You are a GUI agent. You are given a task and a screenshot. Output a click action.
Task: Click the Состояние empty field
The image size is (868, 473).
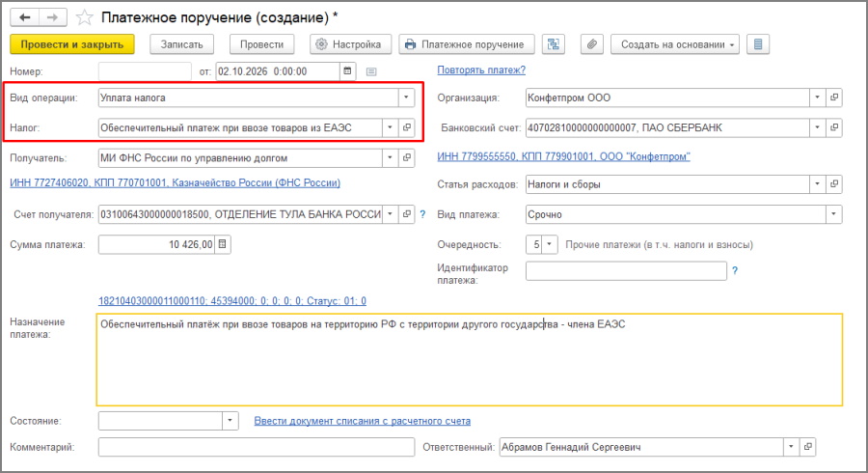coord(160,421)
